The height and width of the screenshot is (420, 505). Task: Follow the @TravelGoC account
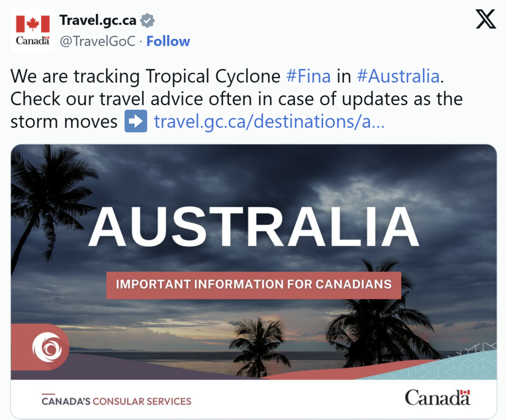click(x=168, y=42)
